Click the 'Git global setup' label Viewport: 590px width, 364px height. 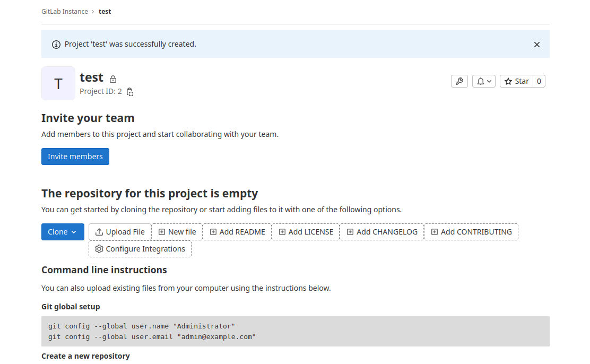[x=71, y=307]
